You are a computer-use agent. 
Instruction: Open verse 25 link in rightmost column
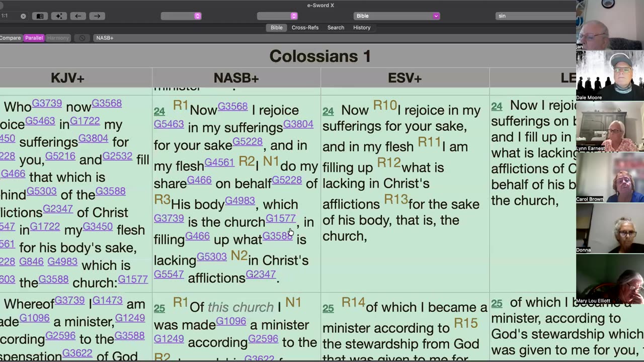coord(497,303)
